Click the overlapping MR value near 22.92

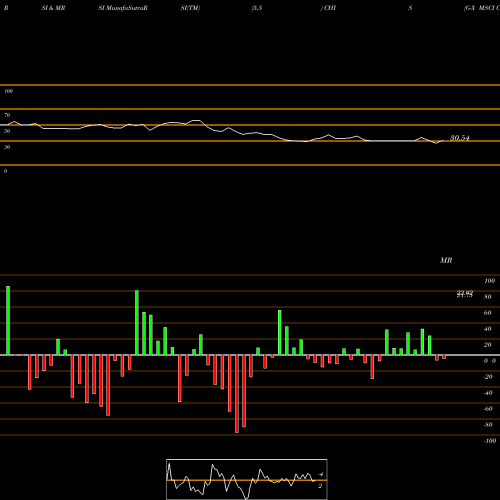(465, 294)
